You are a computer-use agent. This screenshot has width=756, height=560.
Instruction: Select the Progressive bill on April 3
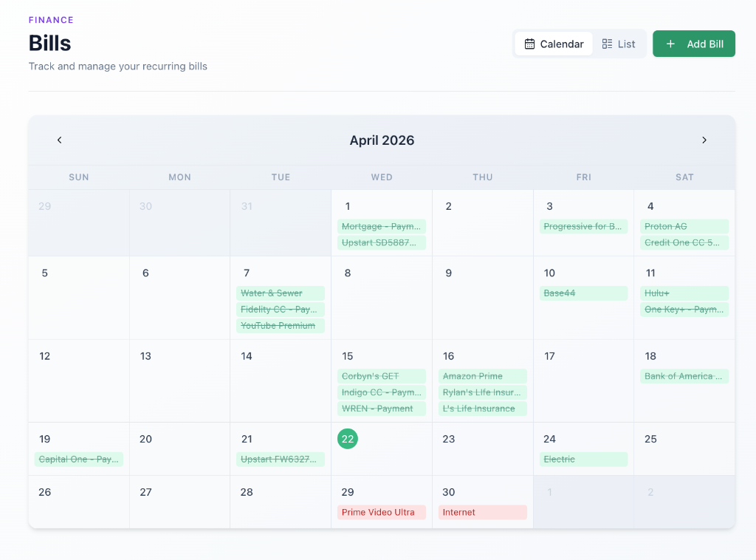[583, 226]
